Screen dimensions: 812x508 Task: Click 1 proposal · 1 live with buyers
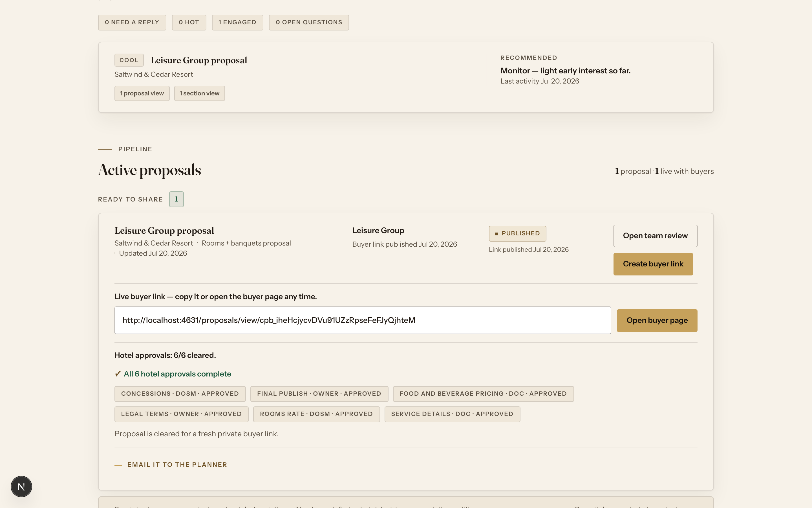coord(664,171)
